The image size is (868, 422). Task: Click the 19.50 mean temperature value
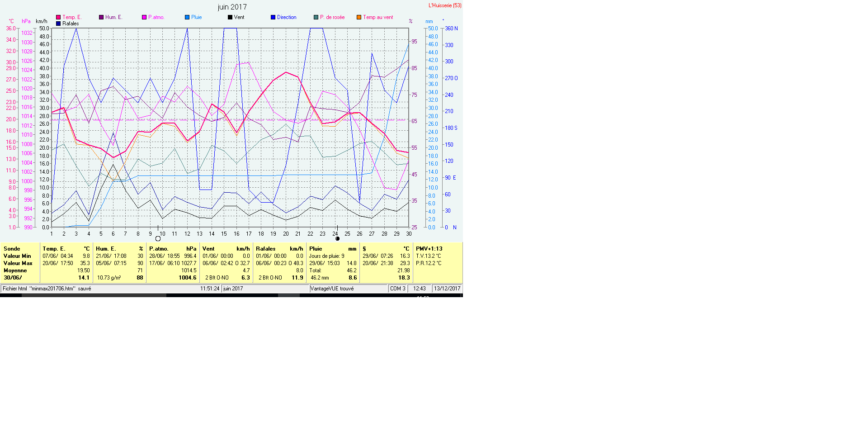[84, 270]
